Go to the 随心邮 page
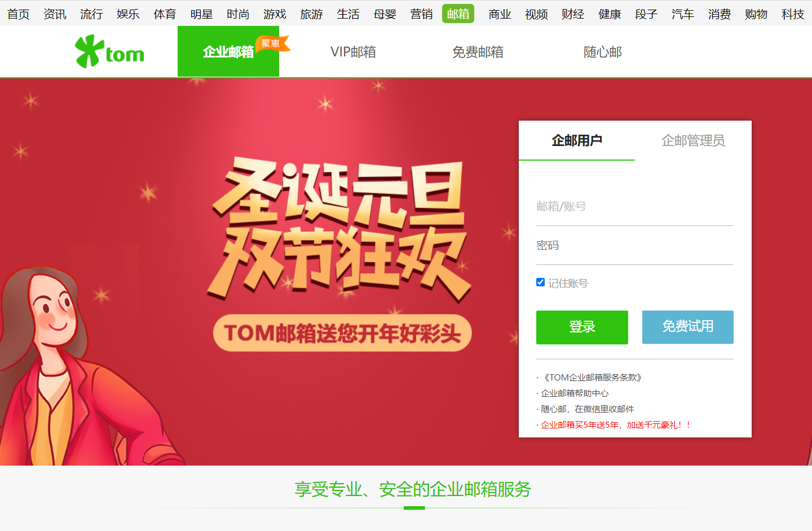Viewport: 812px width, 531px height. tap(603, 52)
